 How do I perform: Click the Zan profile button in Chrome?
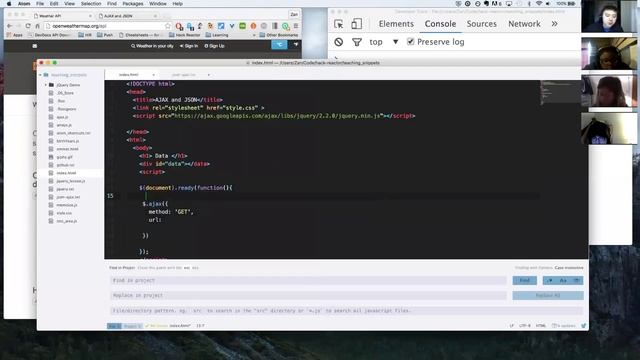pyautogui.click(x=294, y=14)
